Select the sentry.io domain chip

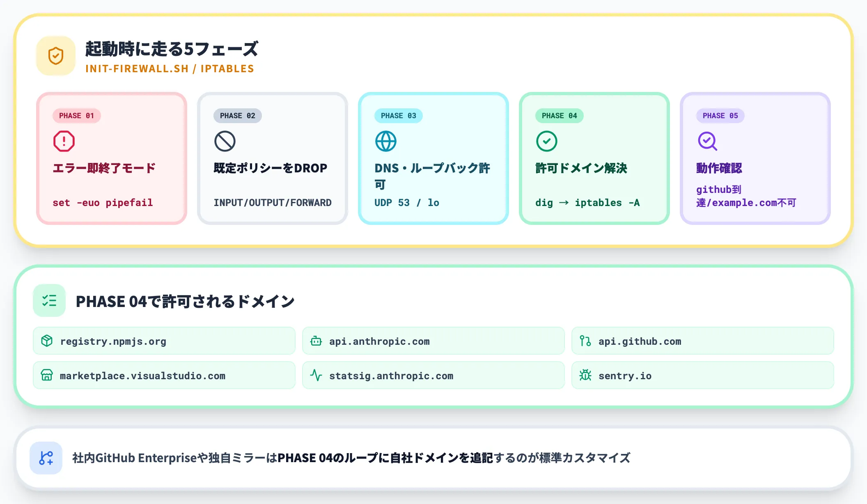click(703, 375)
